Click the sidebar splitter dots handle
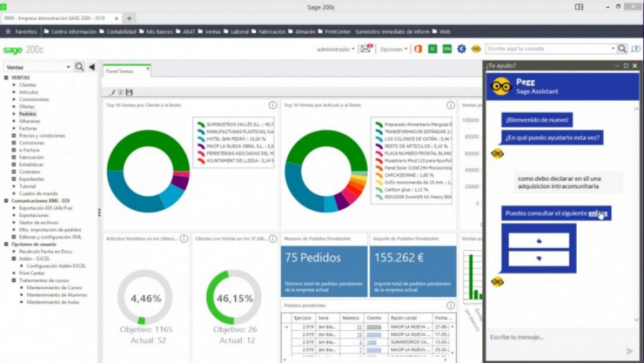Viewport: 644px width, 363px height. pyautogui.click(x=99, y=213)
